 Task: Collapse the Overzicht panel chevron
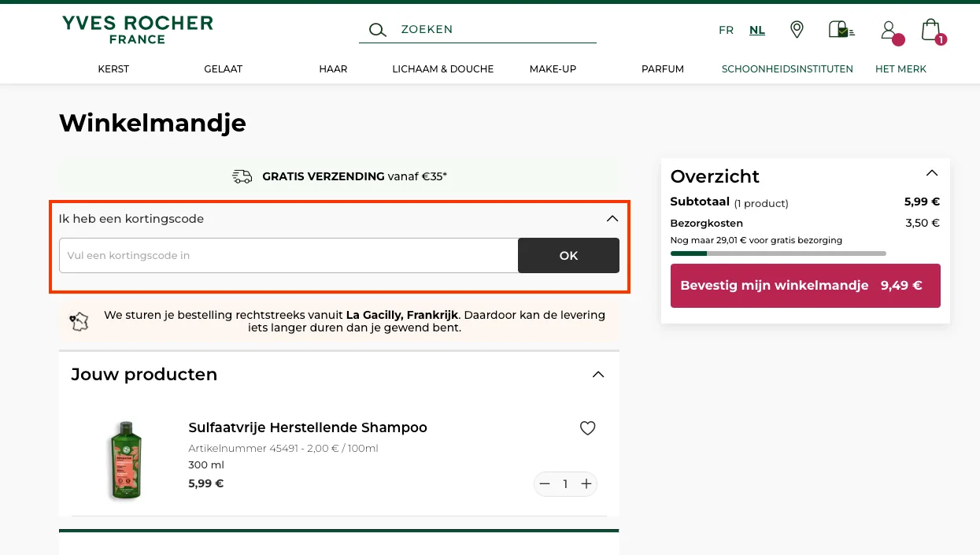932,173
